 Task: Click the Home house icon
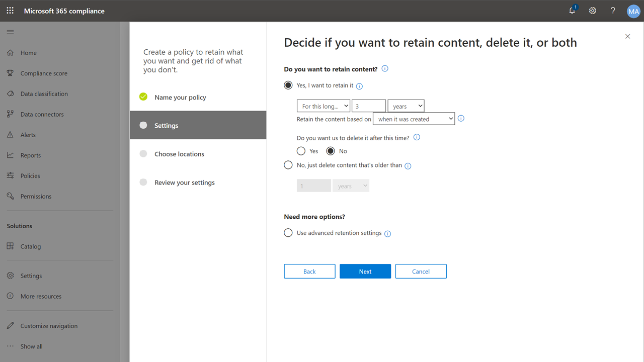(x=10, y=53)
